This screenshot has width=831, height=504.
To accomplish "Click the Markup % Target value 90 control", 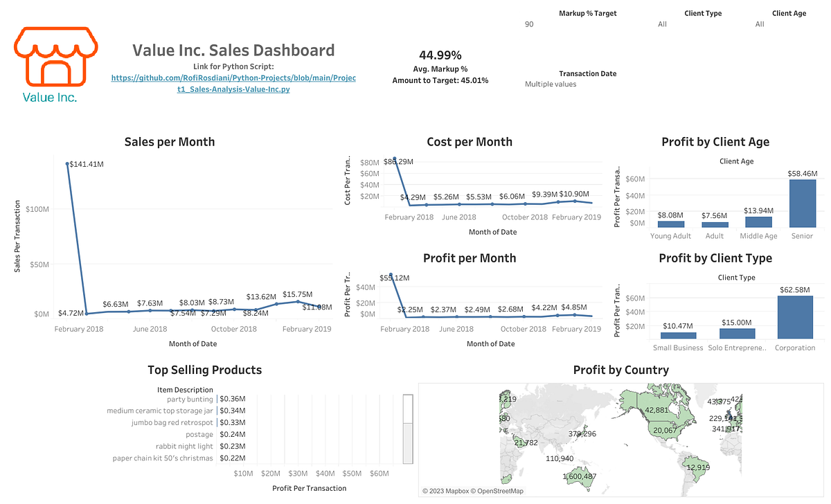I will 529,24.
